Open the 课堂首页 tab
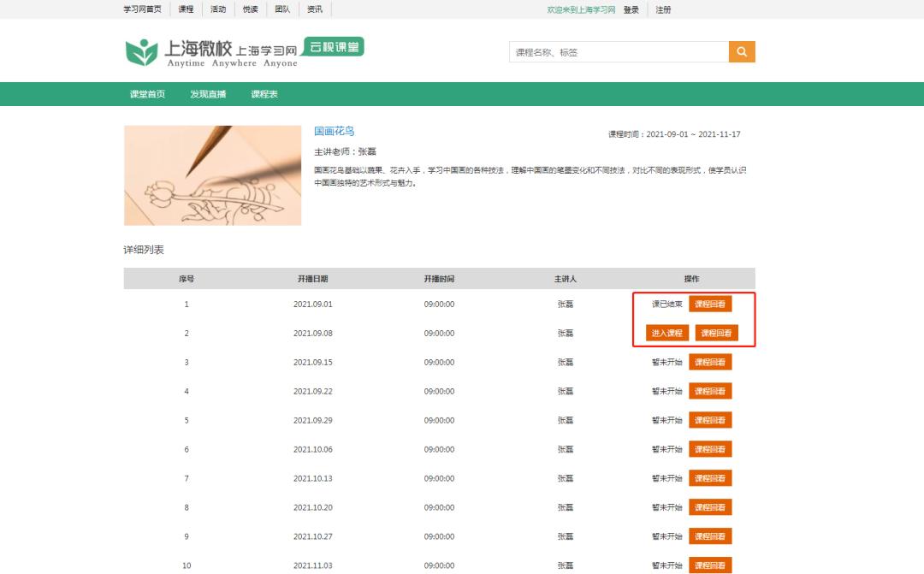924x574 pixels. [x=147, y=94]
